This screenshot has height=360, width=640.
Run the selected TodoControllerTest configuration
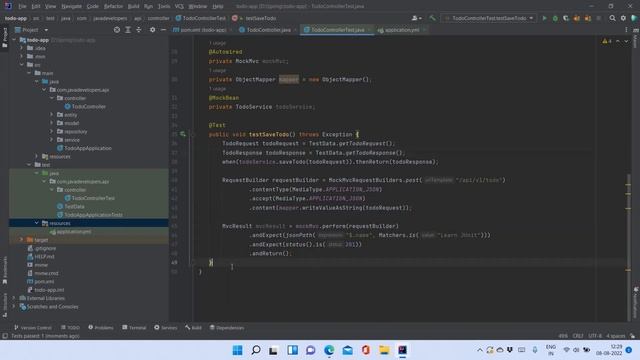click(544, 18)
